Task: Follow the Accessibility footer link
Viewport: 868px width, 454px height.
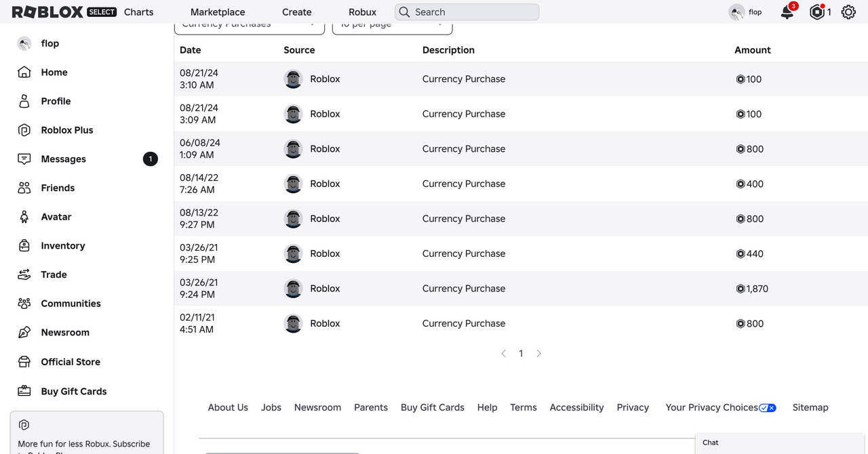Action: [576, 408]
